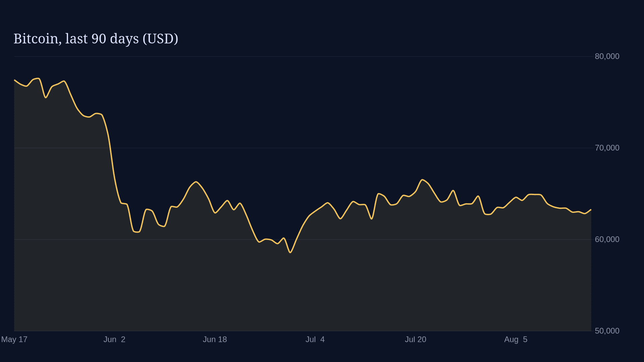Screen dimensions: 644x362
Task: Click the Aug 5 date label
Action: click(x=516, y=340)
